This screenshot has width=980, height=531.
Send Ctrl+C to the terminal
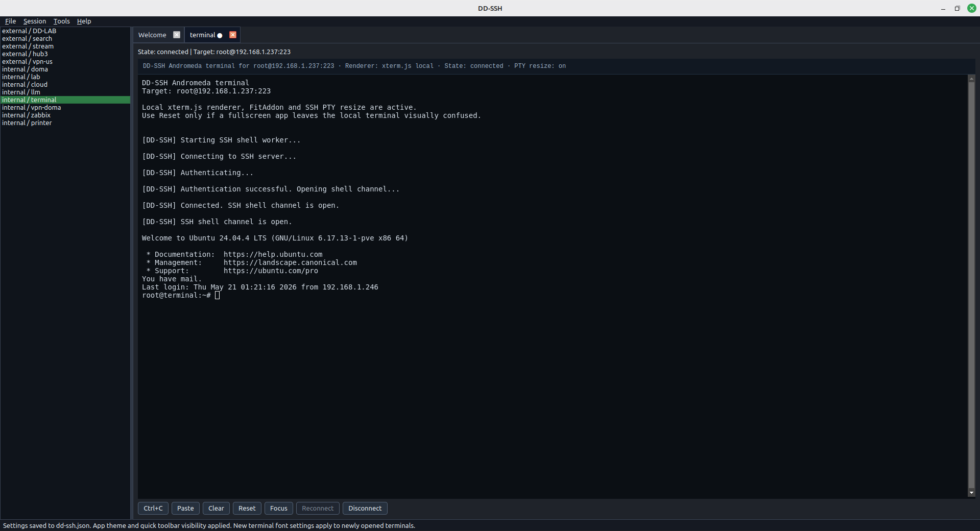[x=153, y=508]
